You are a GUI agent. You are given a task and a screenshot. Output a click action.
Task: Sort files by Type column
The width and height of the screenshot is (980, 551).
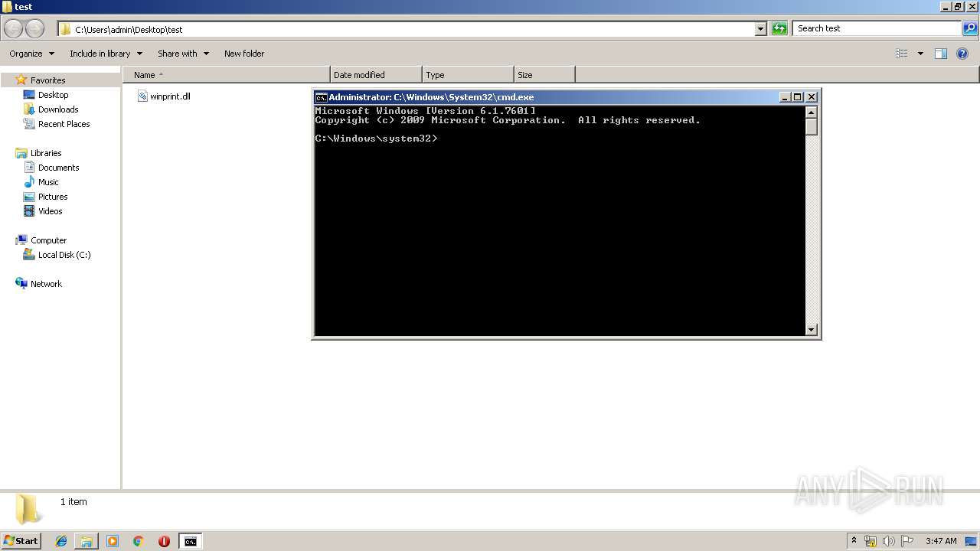(x=468, y=75)
